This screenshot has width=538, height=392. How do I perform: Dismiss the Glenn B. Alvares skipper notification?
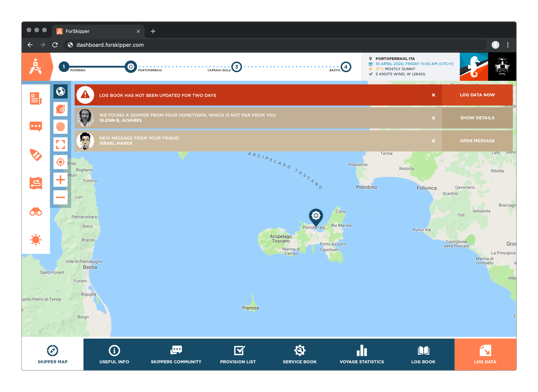[x=433, y=118]
